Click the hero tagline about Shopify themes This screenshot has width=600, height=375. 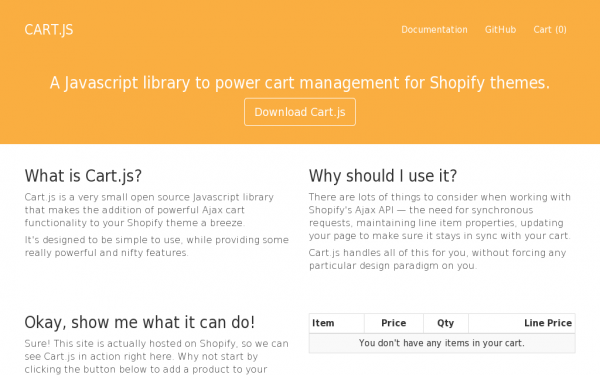click(x=300, y=83)
